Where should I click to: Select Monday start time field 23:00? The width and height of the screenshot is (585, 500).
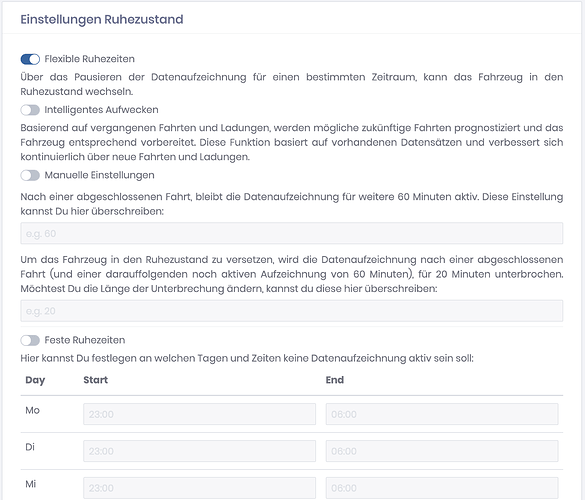[x=200, y=414]
